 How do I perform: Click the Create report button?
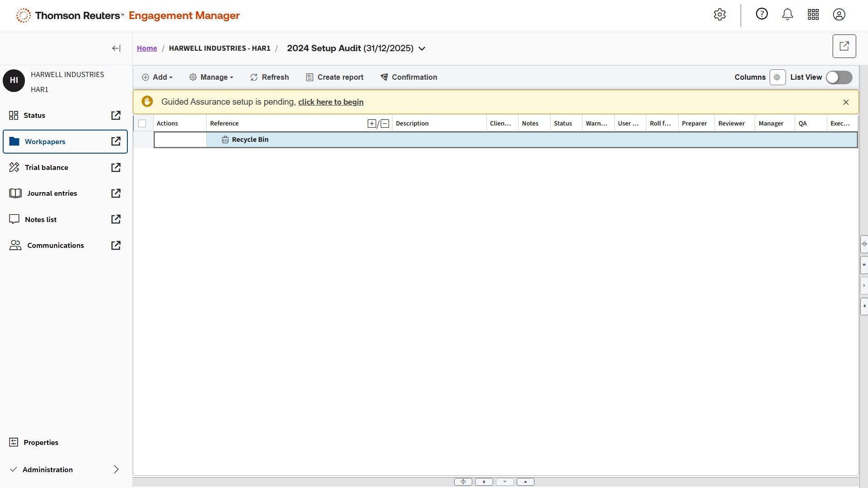335,77
